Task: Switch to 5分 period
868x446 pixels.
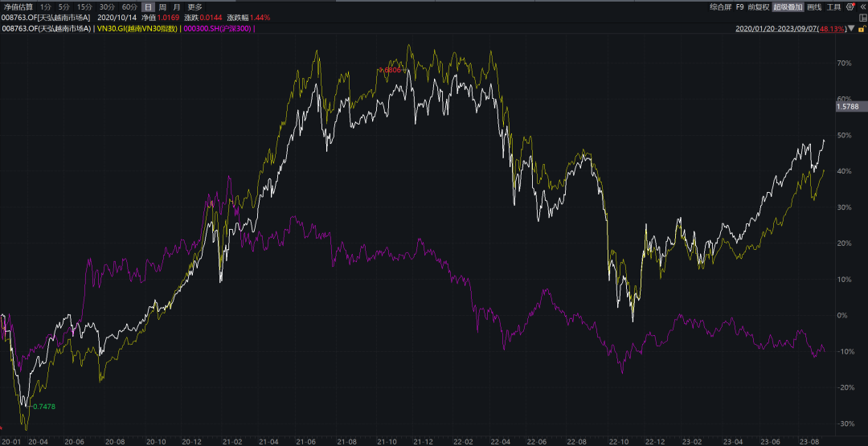Action: pyautogui.click(x=64, y=7)
